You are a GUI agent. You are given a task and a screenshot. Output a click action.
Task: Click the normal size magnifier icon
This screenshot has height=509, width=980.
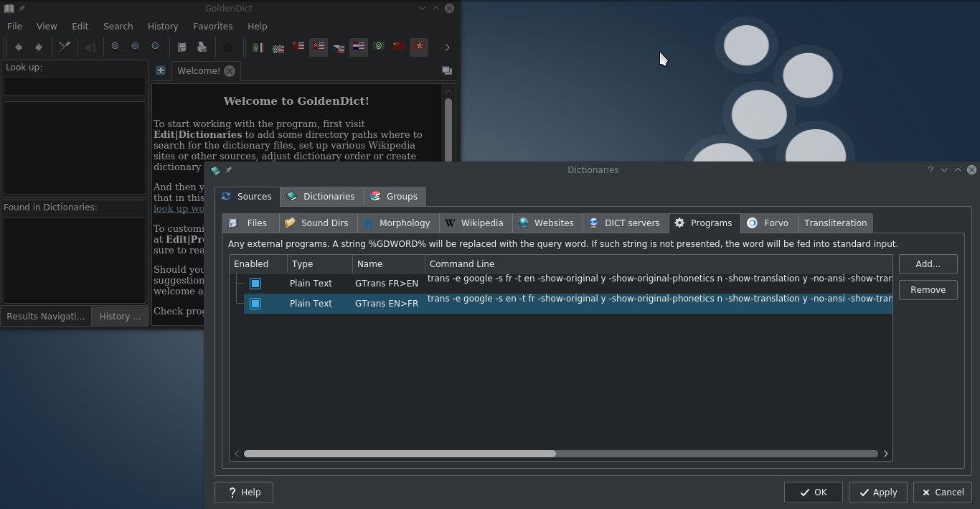pos(156,47)
